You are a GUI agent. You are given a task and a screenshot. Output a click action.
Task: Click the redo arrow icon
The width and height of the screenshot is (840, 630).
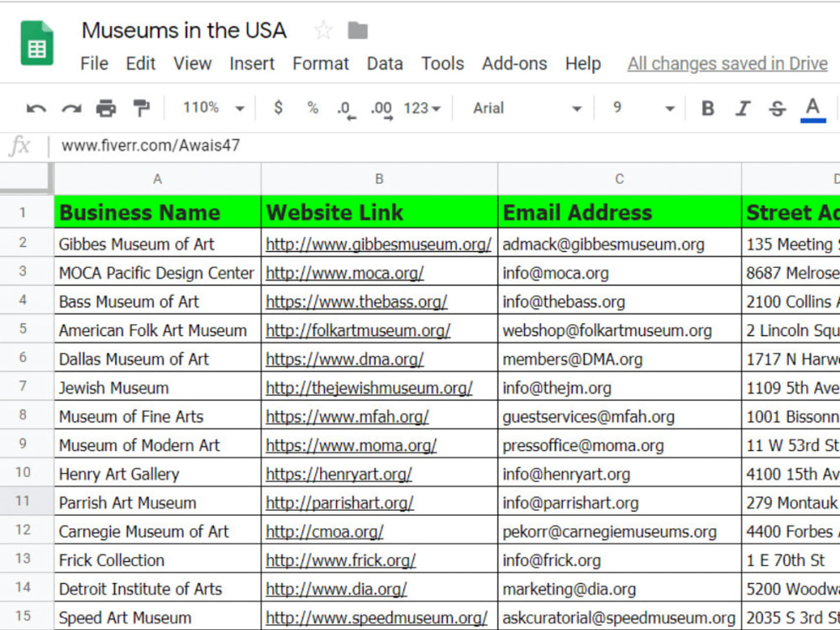click(x=71, y=108)
